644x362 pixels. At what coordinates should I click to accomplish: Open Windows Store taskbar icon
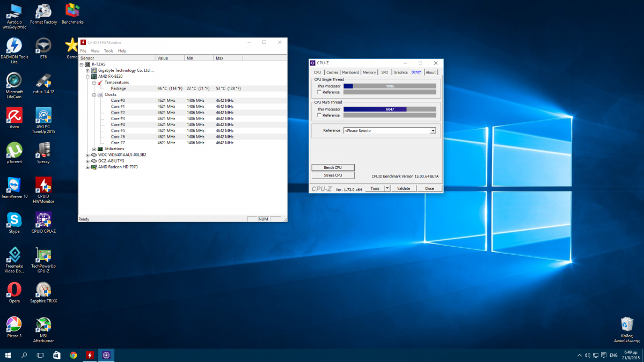(57, 355)
